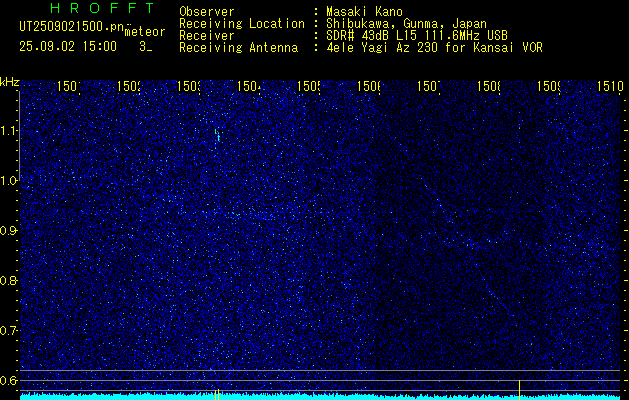The image size is (629, 400).
Task: Click the 'Receiving Antenna' label
Action: 238,48
